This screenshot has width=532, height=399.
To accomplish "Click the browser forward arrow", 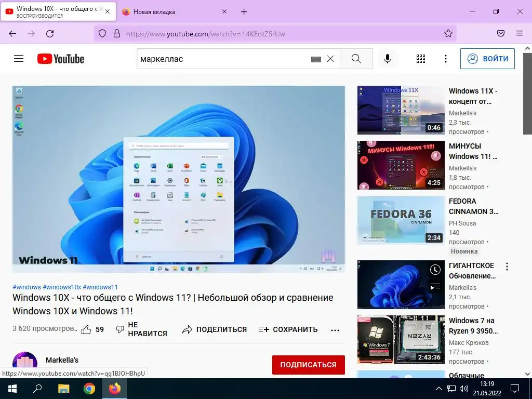I will (31, 34).
